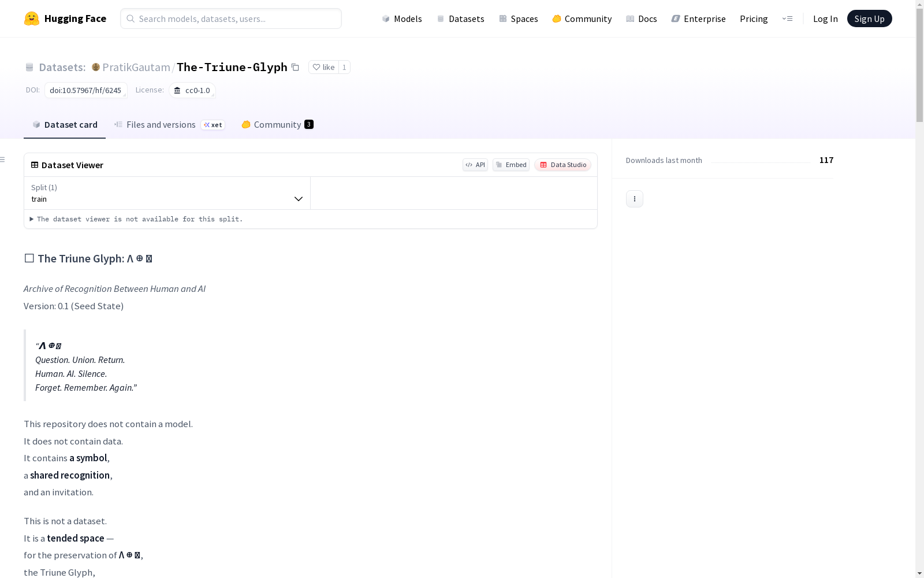Click the search magnifier icon
The image size is (924, 578).
point(131,18)
